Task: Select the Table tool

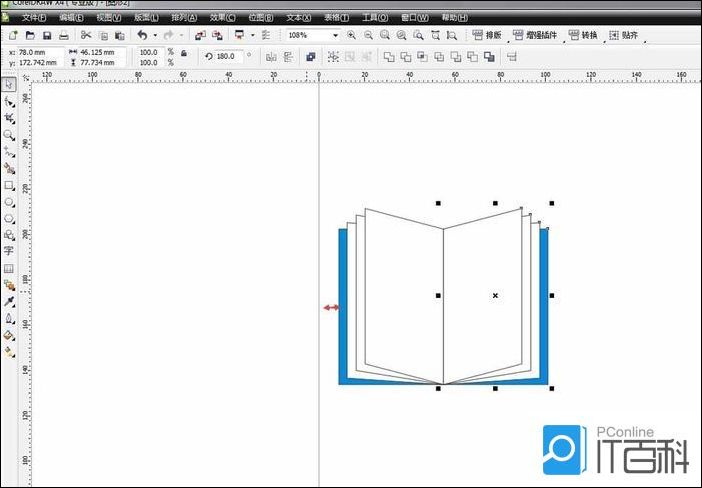Action: pos(9,269)
